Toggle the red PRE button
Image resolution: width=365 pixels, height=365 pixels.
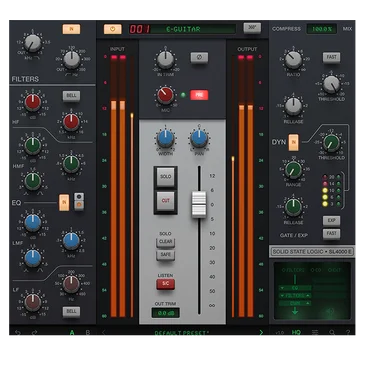pyautogui.click(x=199, y=95)
